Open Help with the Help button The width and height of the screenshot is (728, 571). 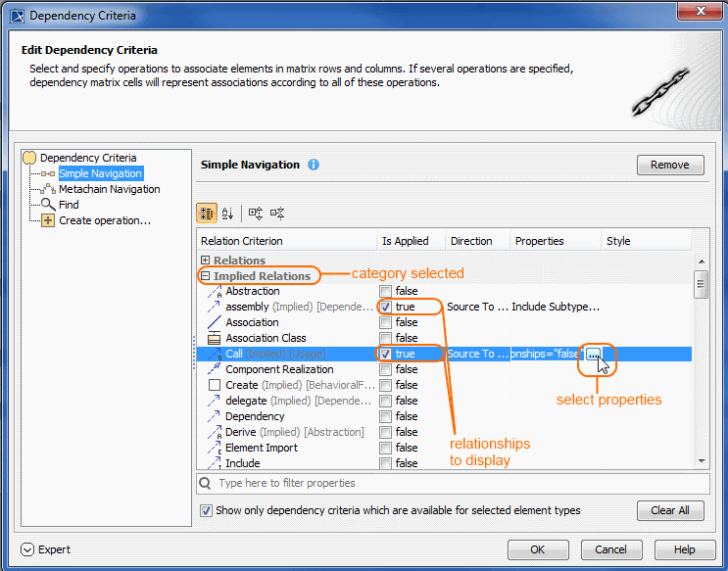tap(685, 549)
